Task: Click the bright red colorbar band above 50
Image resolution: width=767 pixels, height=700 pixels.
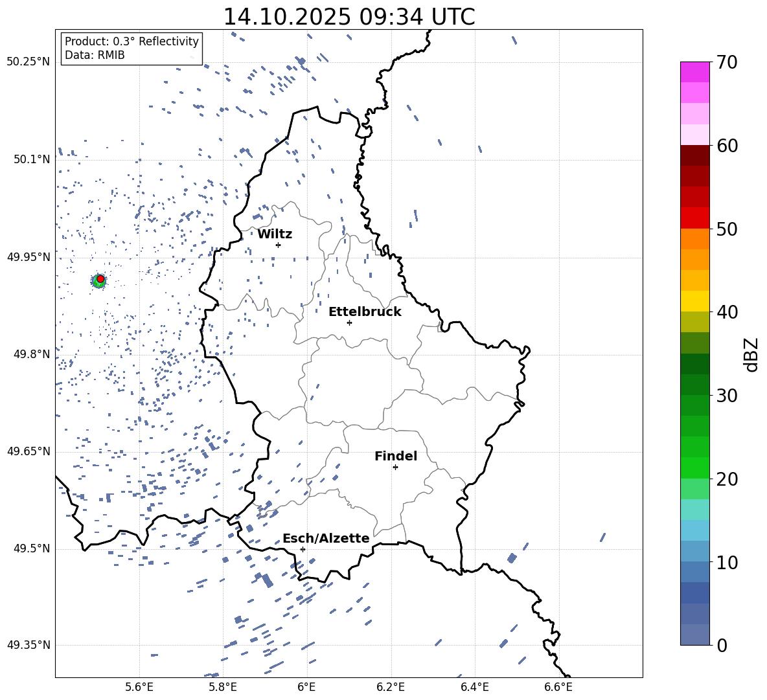Action: pyautogui.click(x=694, y=218)
